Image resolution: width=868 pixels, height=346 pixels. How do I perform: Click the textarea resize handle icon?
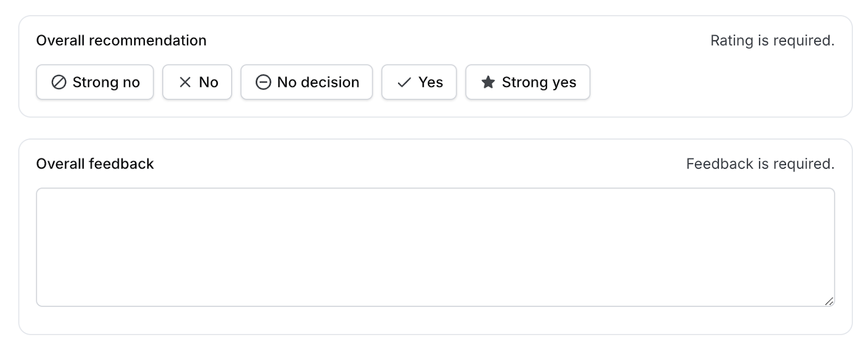829,301
